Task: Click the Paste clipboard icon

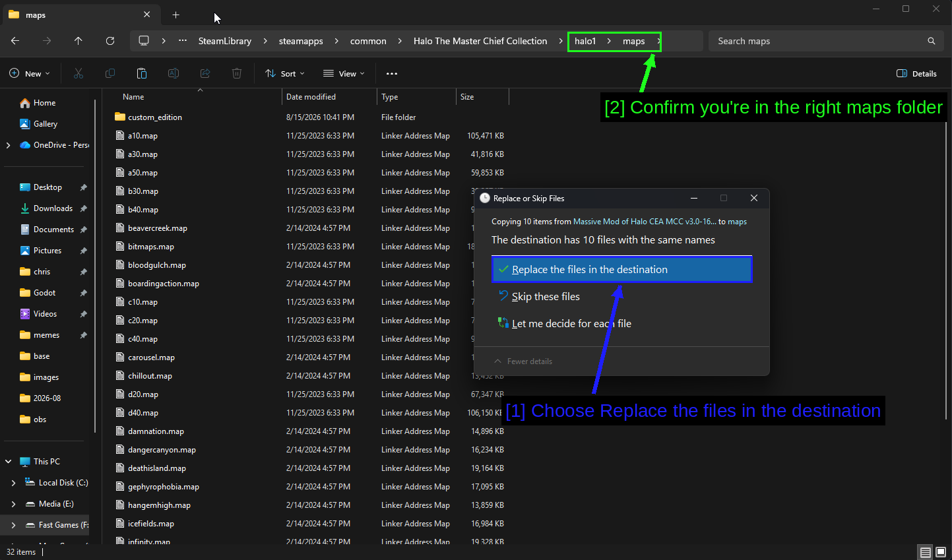Action: pos(142,73)
